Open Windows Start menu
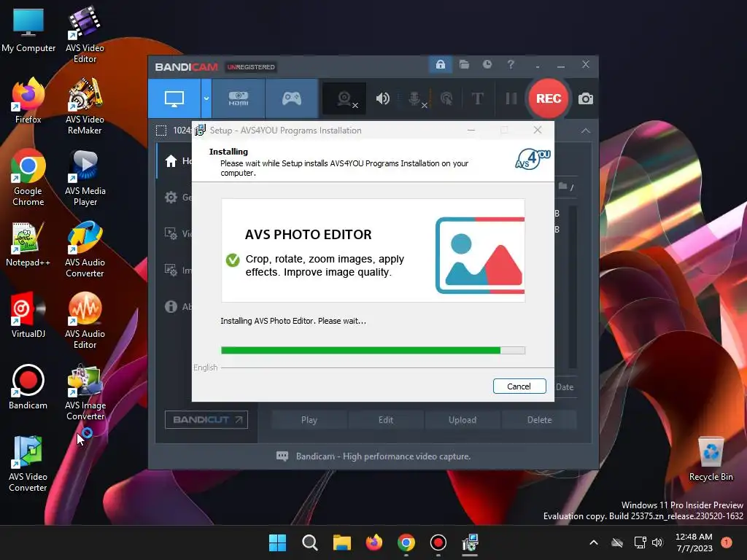 277,542
